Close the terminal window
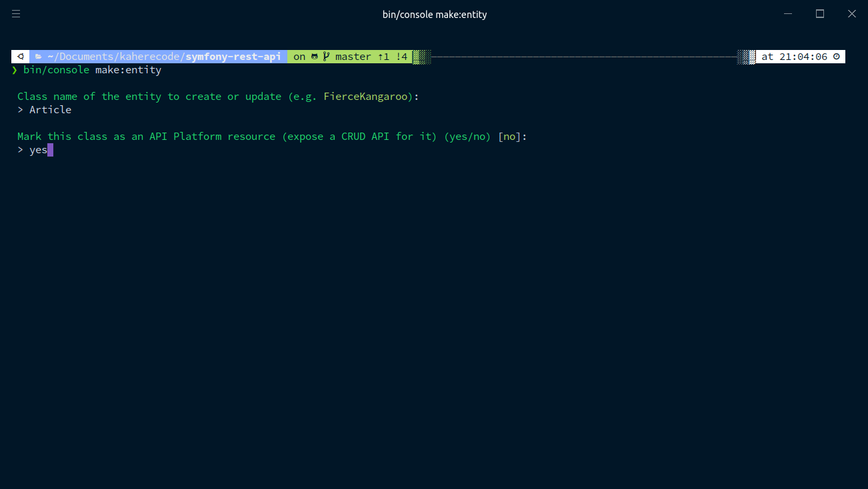868x489 pixels. coord(851,14)
